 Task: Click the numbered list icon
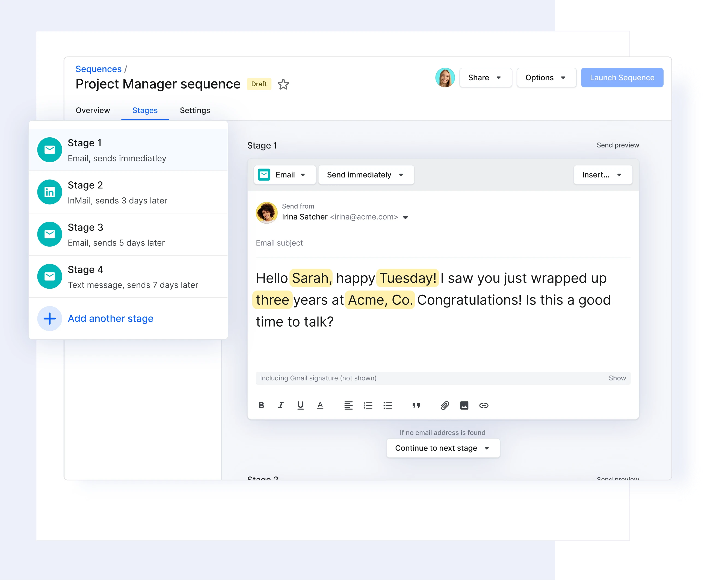(368, 406)
